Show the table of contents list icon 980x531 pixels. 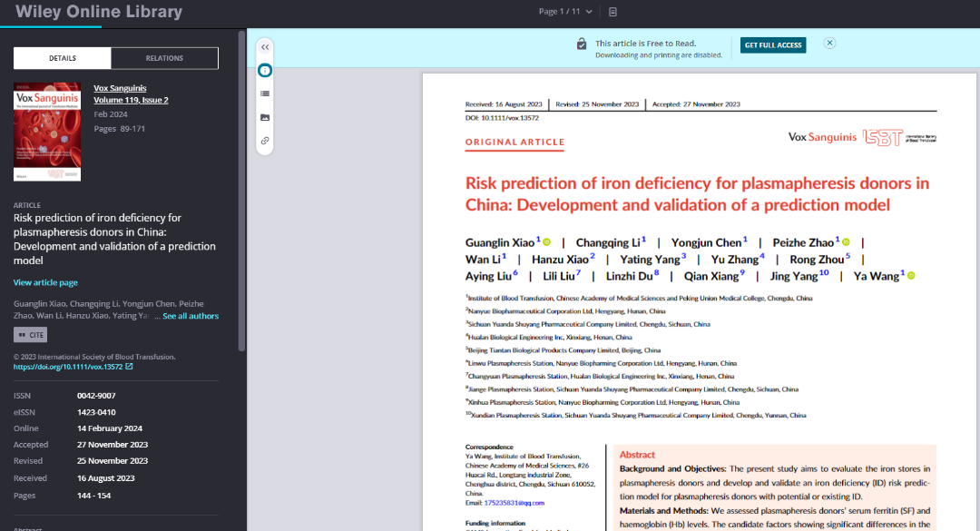(265, 93)
